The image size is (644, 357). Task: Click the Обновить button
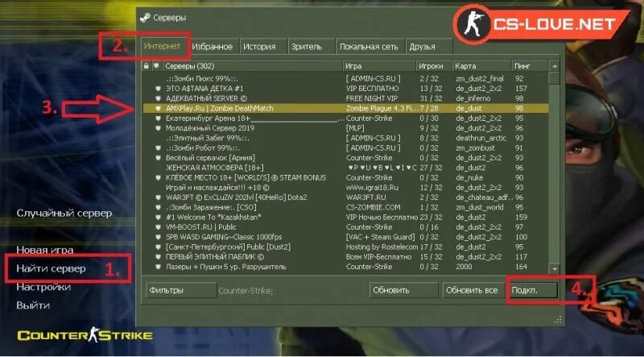coord(403,290)
